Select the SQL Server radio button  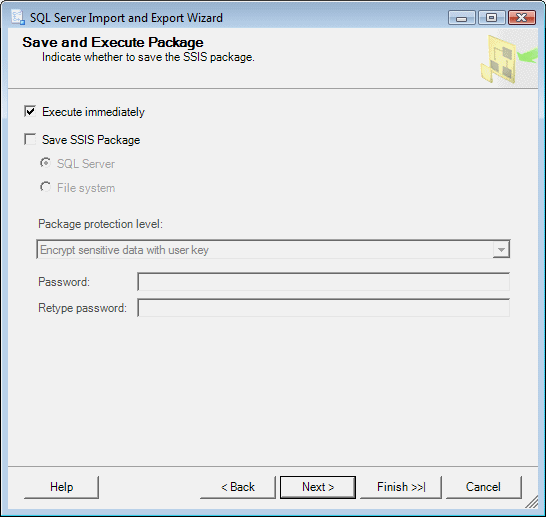point(45,163)
